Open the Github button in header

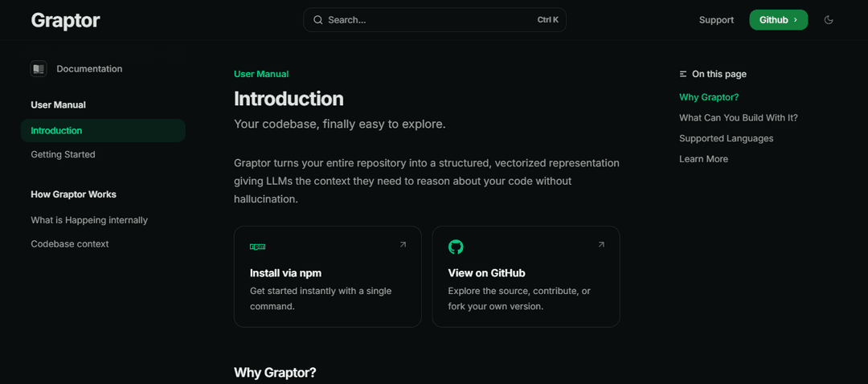(778, 20)
